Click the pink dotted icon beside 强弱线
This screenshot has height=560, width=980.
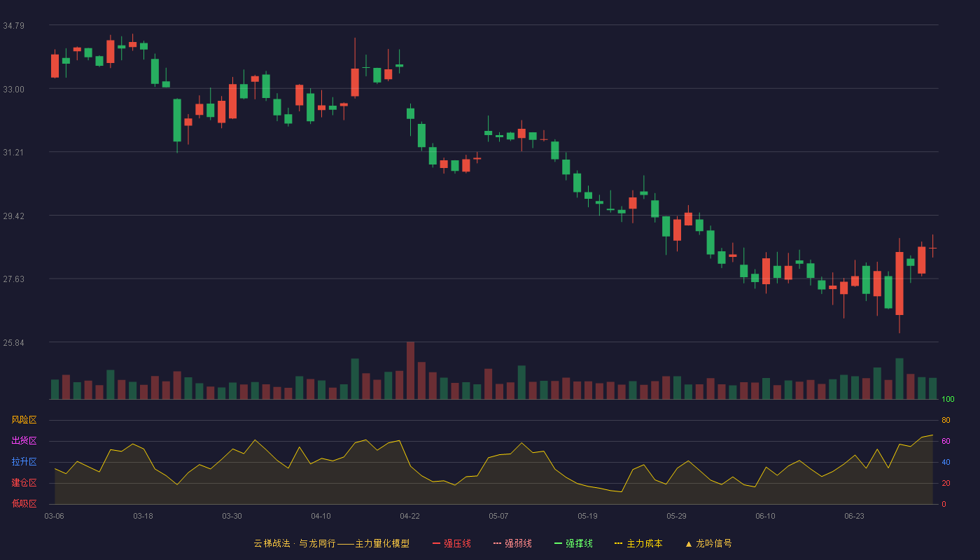(497, 543)
